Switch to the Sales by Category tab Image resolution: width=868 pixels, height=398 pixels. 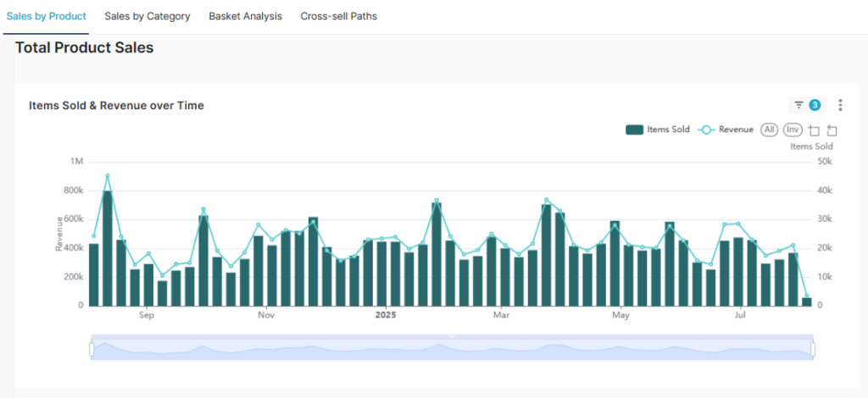click(147, 16)
